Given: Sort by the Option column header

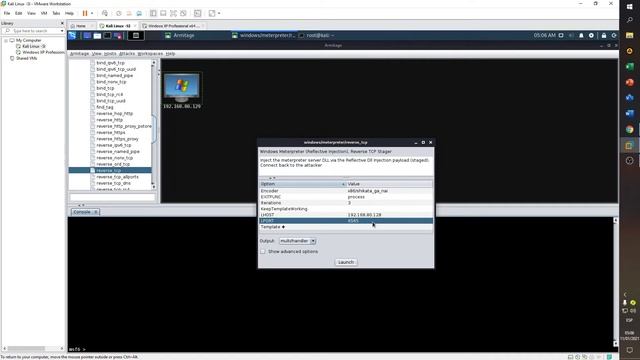Looking at the screenshot, I should (x=302, y=184).
